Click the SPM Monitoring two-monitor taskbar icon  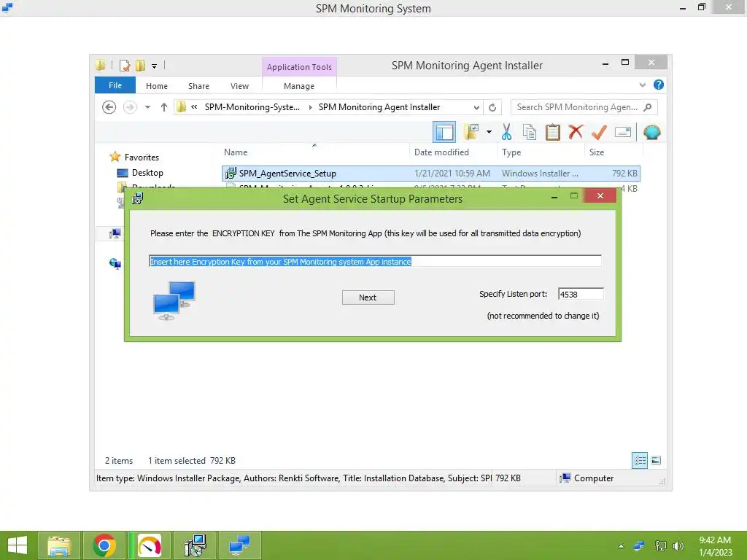coord(239,545)
